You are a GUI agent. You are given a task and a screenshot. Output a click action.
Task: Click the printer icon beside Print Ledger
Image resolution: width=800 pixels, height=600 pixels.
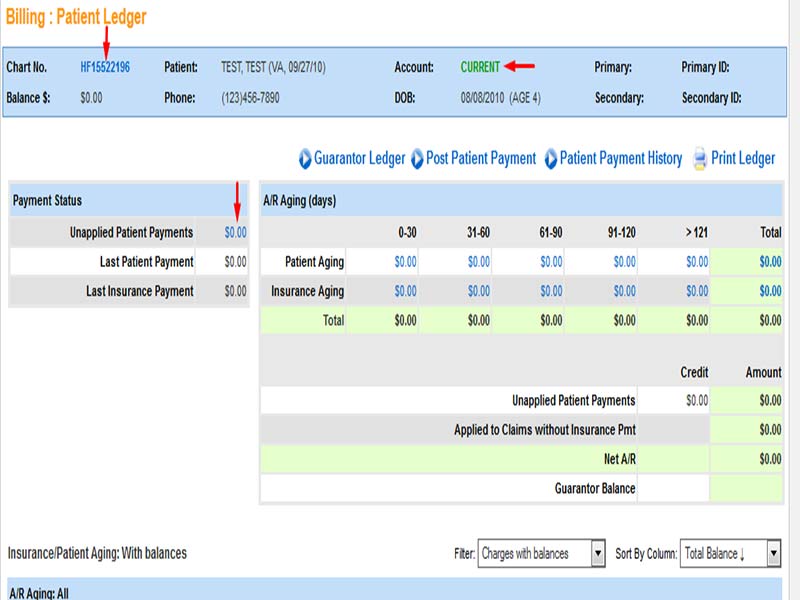(699, 159)
